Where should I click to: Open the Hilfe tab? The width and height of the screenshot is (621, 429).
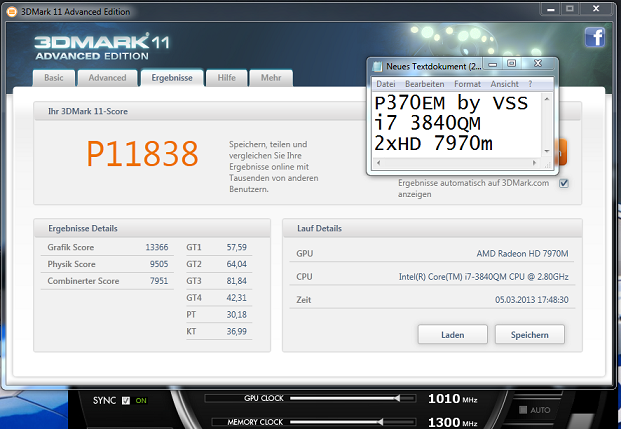coord(227,78)
